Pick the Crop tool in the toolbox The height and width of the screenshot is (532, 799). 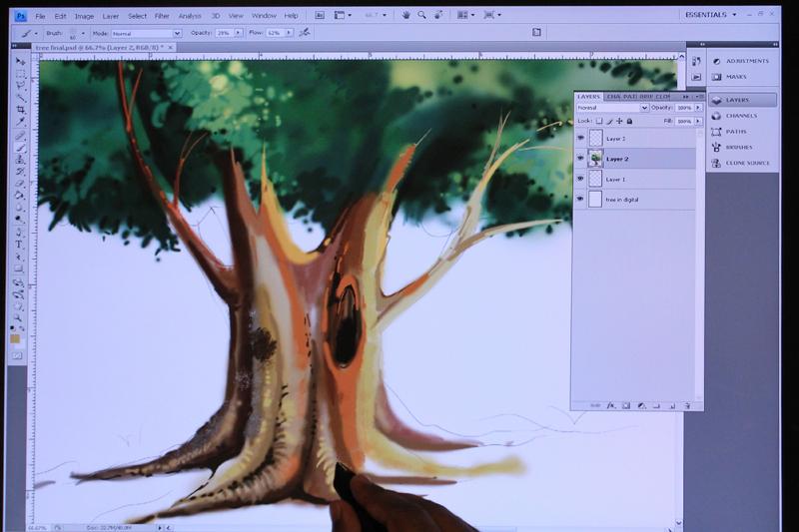click(x=20, y=111)
